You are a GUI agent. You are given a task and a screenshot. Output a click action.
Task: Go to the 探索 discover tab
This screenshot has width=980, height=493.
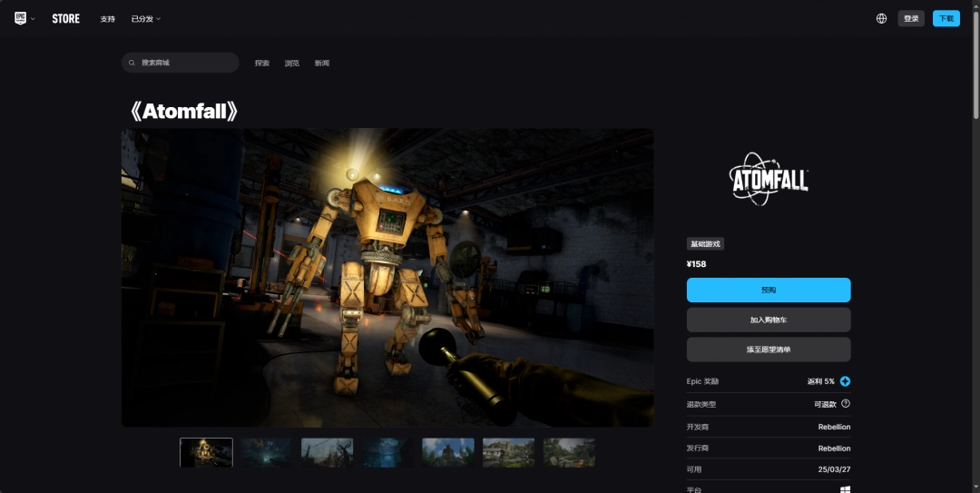[262, 64]
